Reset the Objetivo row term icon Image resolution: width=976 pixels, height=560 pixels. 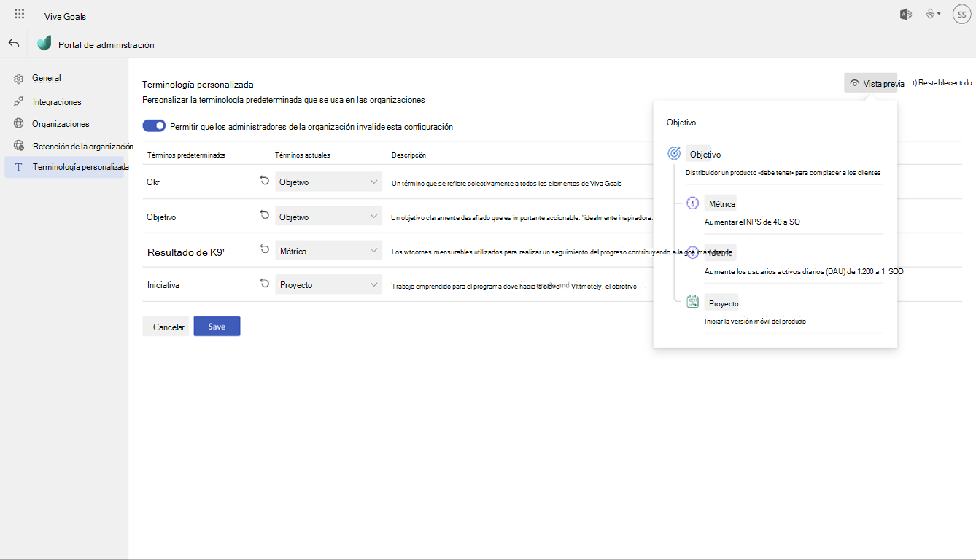tap(264, 215)
